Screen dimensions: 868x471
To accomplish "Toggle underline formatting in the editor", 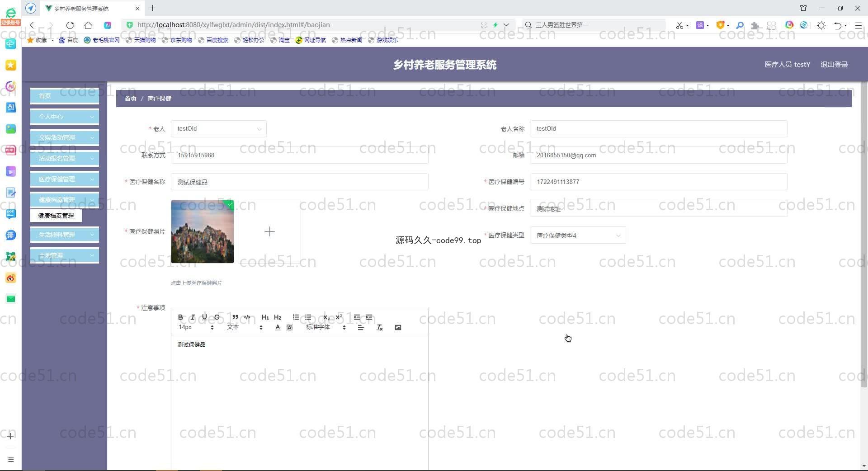I will 205,317.
